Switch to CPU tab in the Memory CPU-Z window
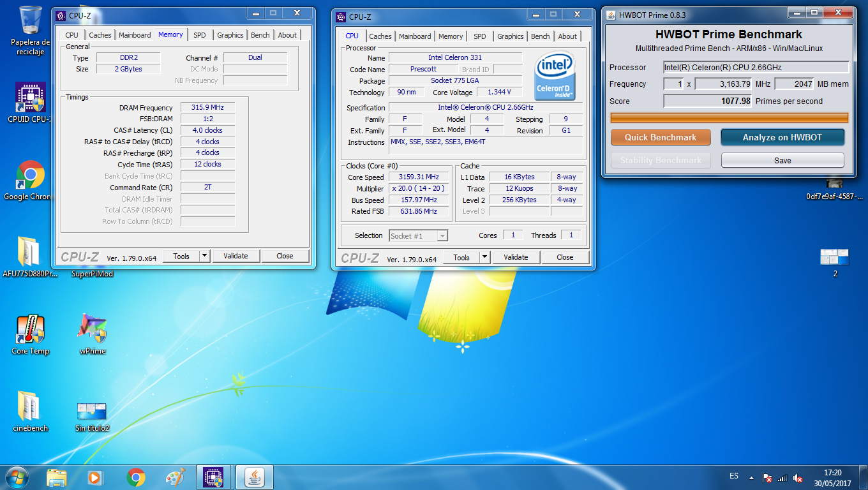 [x=72, y=35]
